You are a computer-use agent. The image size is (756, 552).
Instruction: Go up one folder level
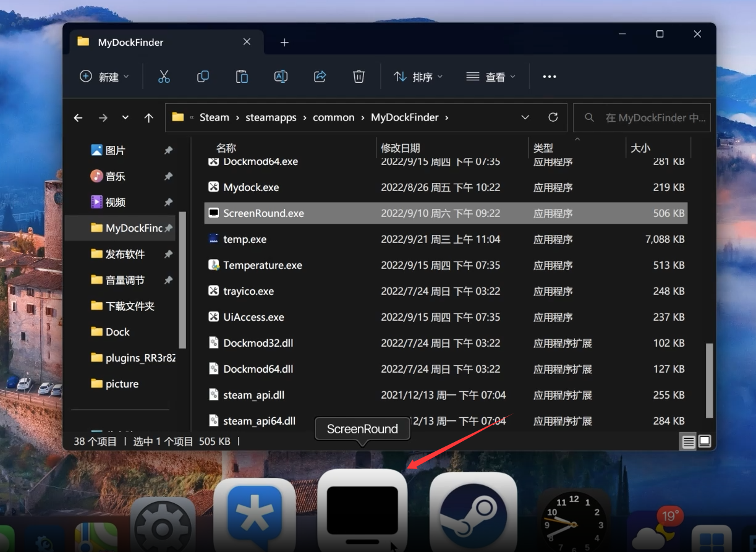[148, 117]
